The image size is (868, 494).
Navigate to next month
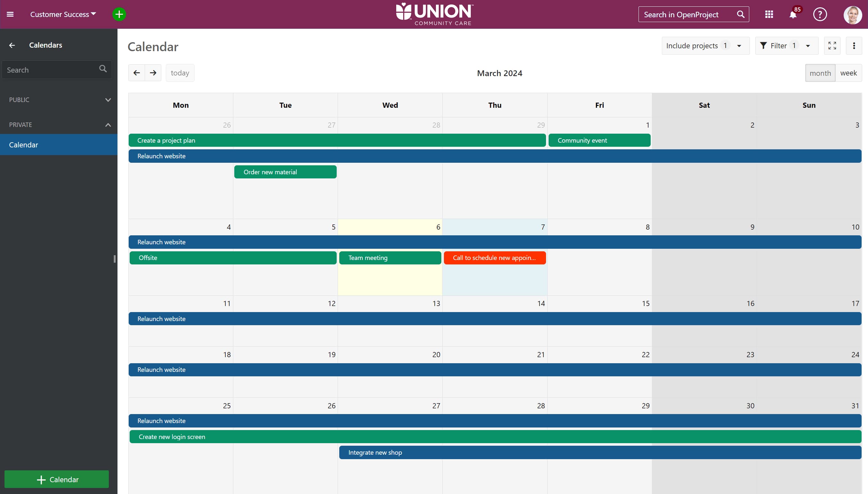coord(153,73)
